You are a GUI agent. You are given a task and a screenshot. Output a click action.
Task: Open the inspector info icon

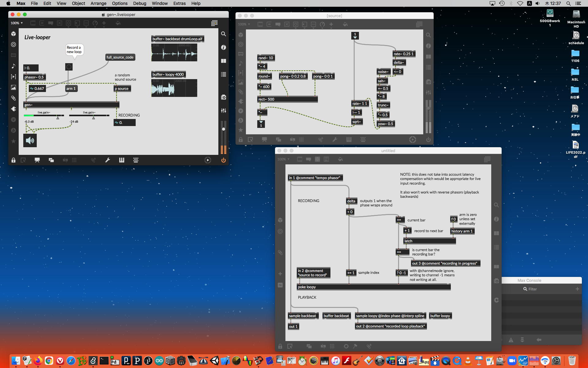tap(224, 47)
